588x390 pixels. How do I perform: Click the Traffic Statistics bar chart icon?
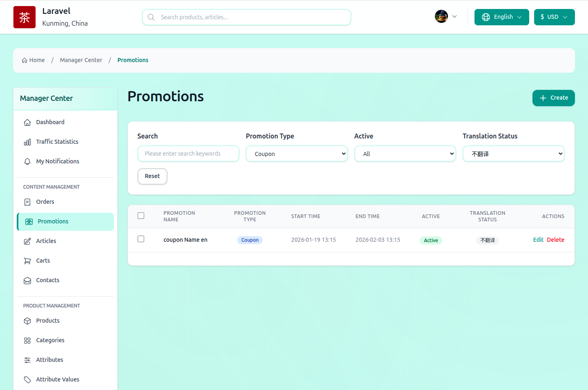[x=27, y=142]
